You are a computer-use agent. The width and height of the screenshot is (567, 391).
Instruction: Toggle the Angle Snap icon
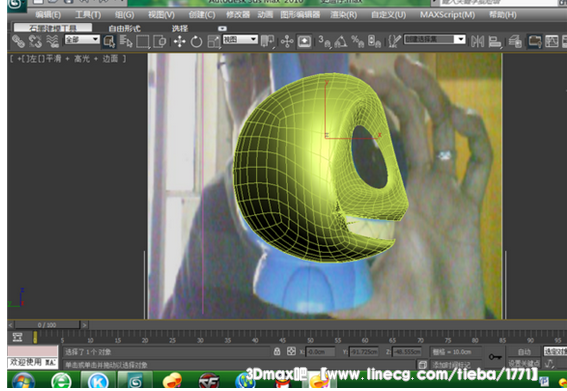point(341,42)
